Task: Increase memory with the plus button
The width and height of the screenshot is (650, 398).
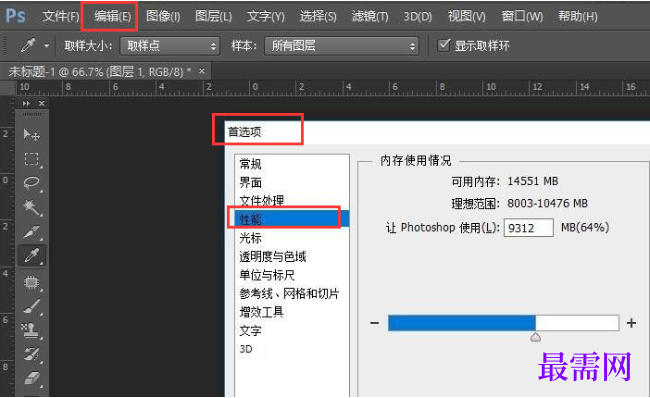Action: coord(631,323)
